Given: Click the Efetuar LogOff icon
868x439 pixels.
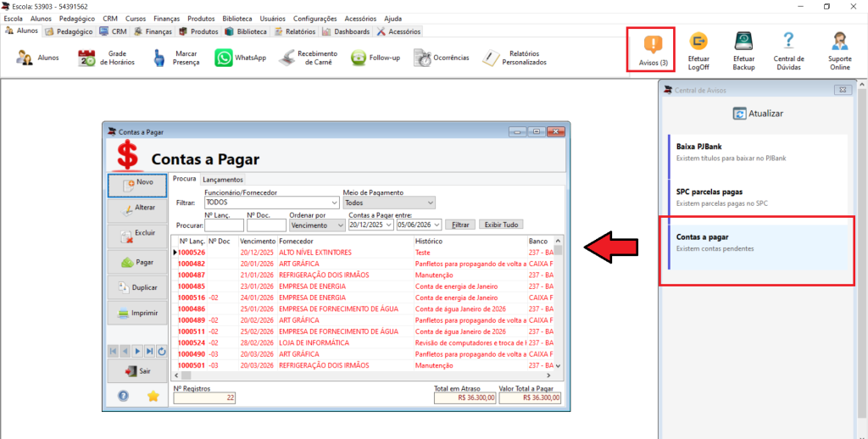Looking at the screenshot, I should click(x=698, y=41).
